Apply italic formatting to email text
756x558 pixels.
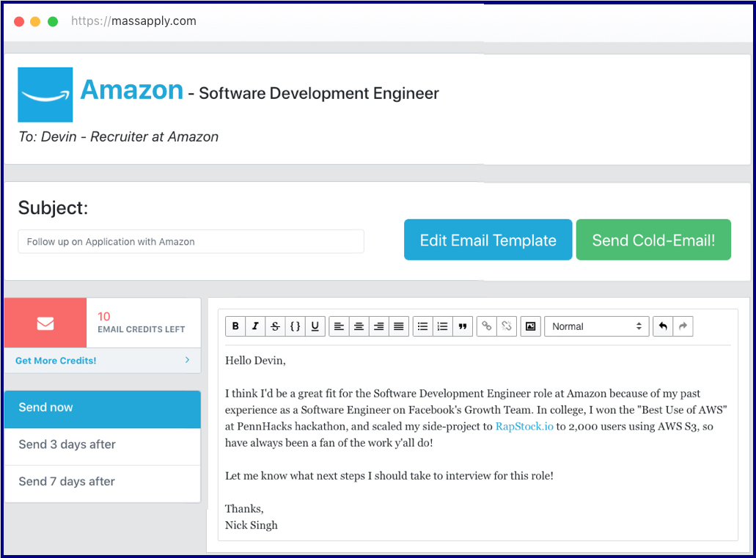(255, 326)
